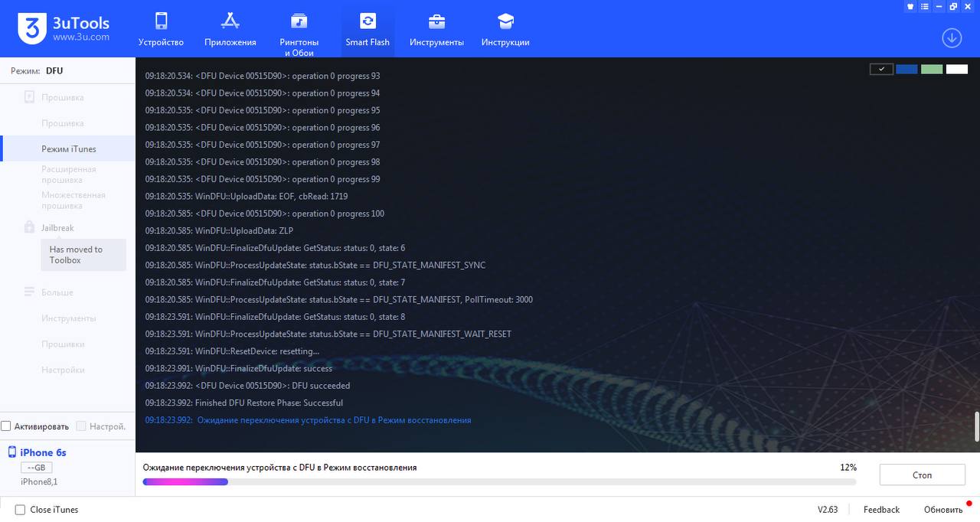Viewport: 980px width, 522px height.
Task: Click log line 'DFU_STATE_MANIFEST_SYNC'
Action: tap(315, 265)
